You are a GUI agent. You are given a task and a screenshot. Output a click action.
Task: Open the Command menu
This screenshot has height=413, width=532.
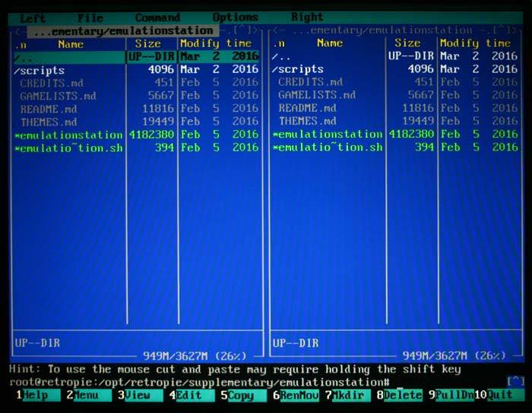pos(158,17)
